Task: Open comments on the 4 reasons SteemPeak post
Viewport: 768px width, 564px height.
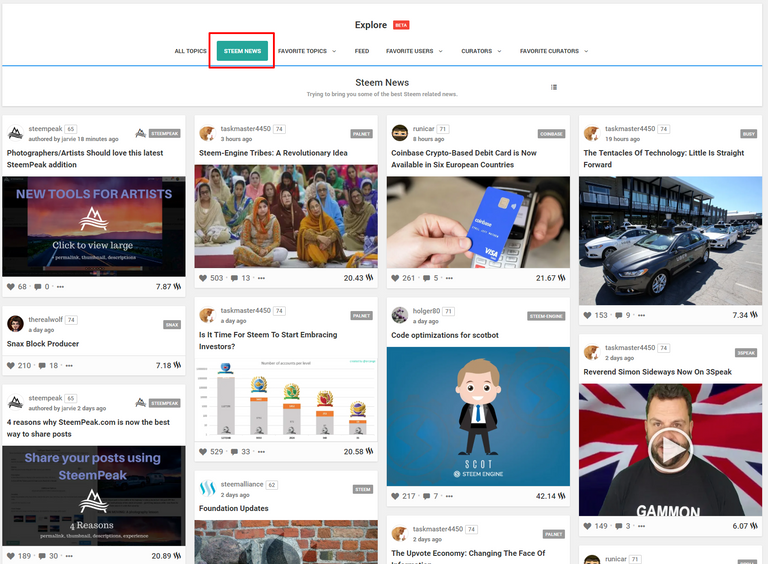Action: click(x=42, y=556)
